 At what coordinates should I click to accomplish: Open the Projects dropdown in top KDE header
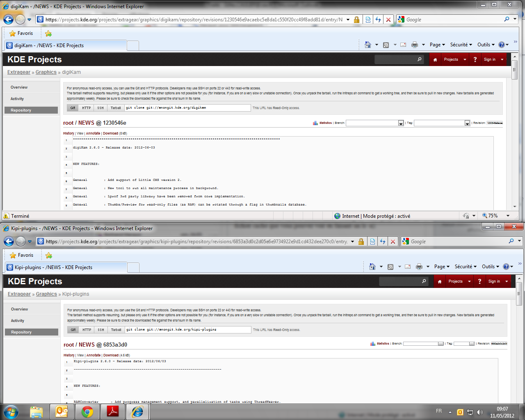[454, 59]
